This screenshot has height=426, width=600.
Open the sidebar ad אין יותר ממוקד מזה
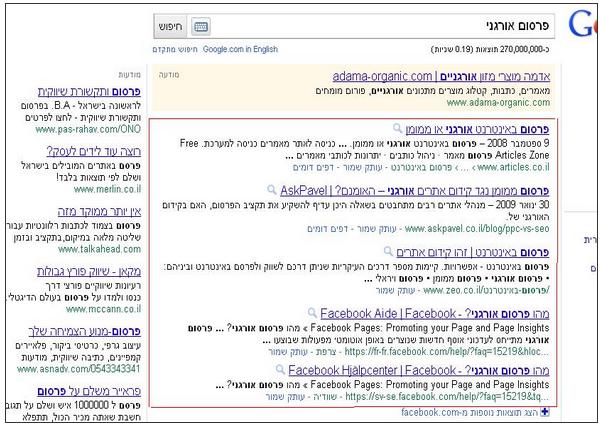click(x=99, y=211)
